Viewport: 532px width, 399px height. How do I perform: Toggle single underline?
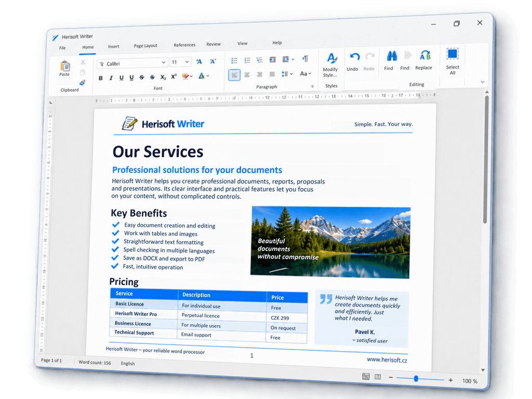[121, 78]
